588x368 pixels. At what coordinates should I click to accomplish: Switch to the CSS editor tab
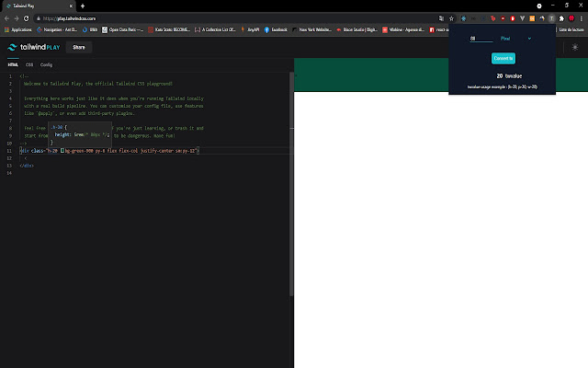click(29, 64)
